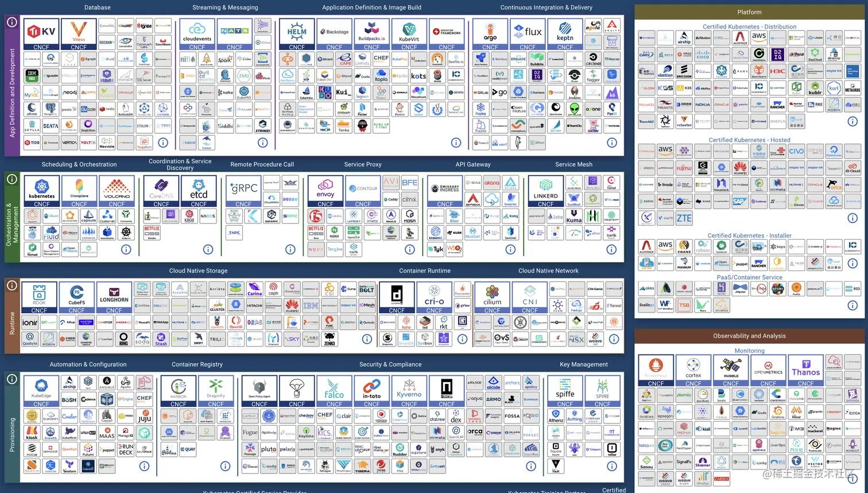
Task: Select the Thanos card
Action: [x=805, y=371]
